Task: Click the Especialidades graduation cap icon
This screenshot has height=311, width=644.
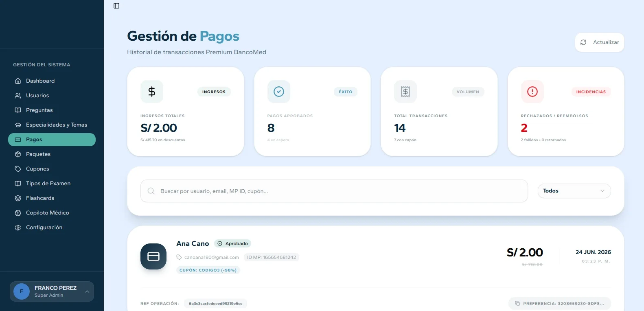Action: click(x=18, y=125)
